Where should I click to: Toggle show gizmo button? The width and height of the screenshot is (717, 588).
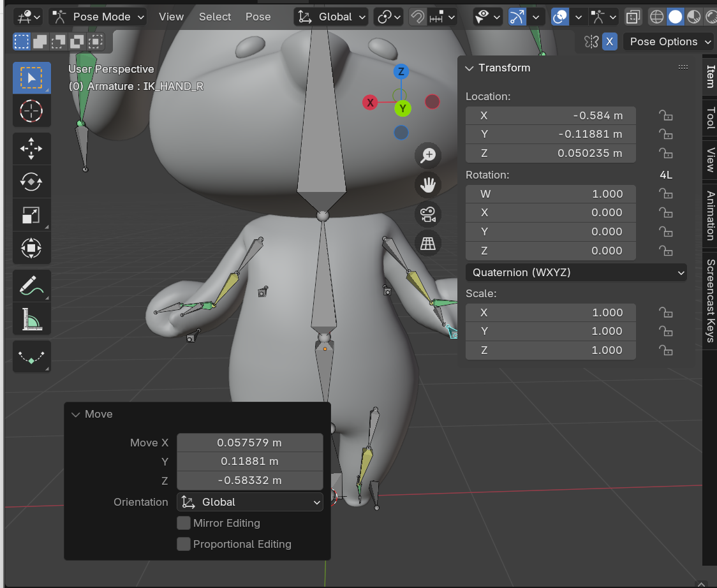point(517,17)
